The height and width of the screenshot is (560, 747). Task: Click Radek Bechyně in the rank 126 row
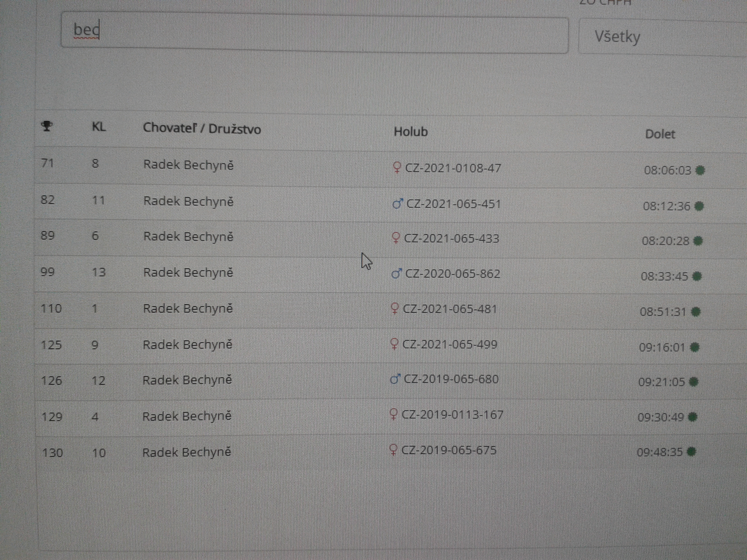(187, 380)
